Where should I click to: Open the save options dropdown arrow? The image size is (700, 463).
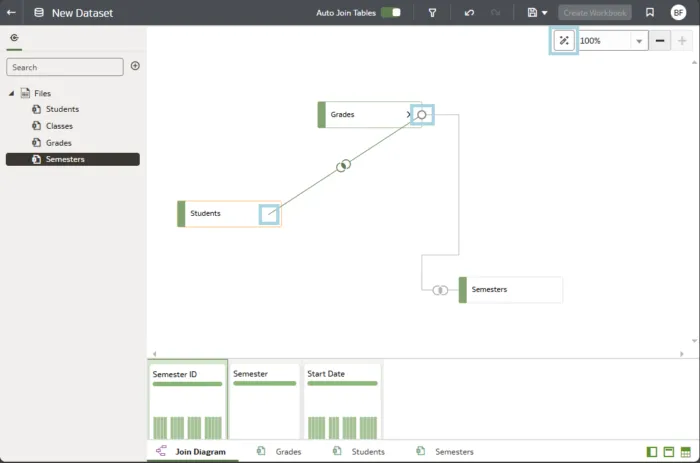(545, 13)
